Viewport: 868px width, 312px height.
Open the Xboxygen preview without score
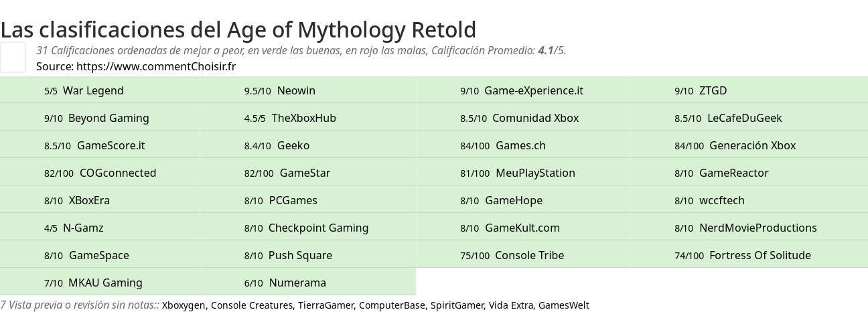pyautogui.click(x=183, y=305)
